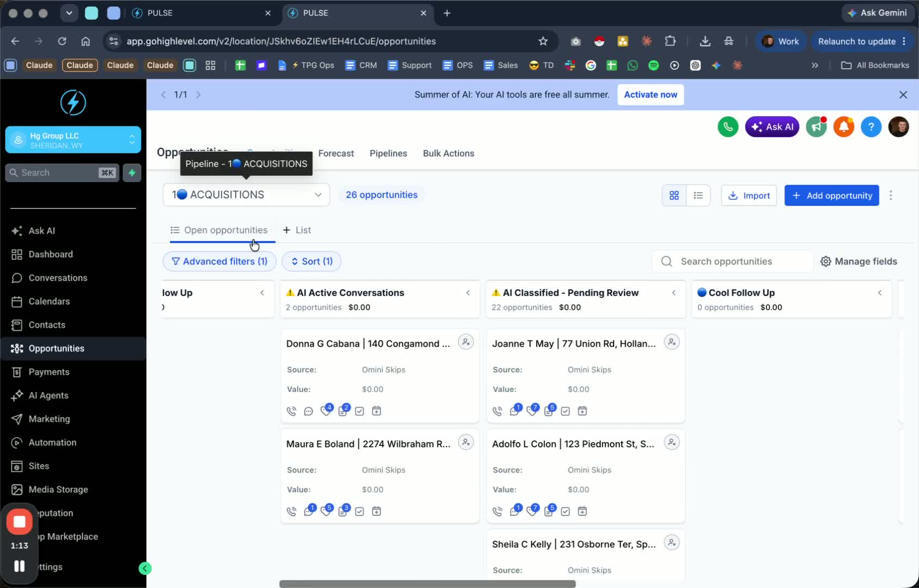
Task: Click the horizontal scrollbar at the bottom
Action: pos(427,584)
